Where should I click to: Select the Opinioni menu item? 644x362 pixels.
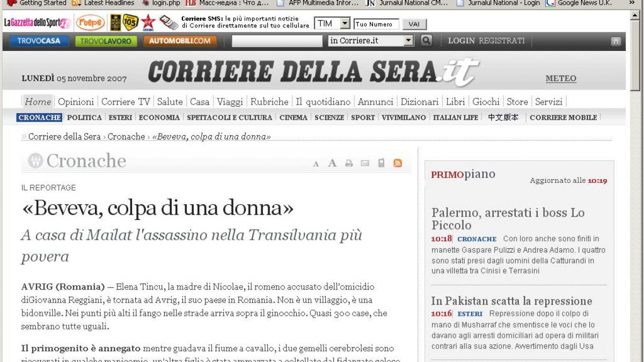click(x=76, y=101)
